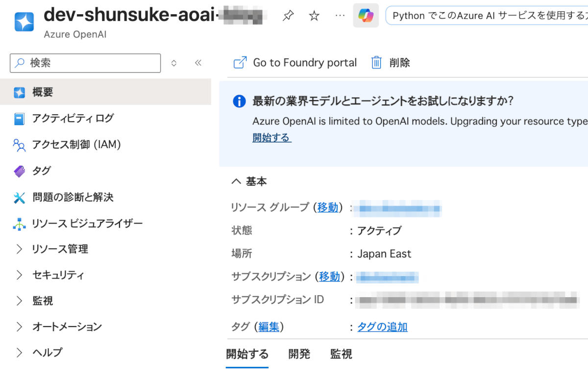Open アクセス制御 (IAM) page
Screen dimensions: 588x383
click(76, 145)
